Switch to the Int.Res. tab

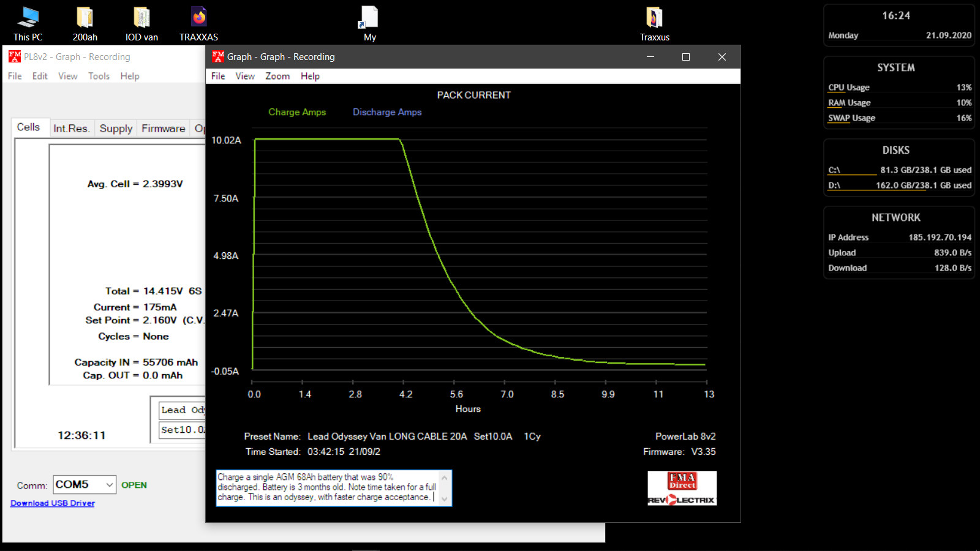click(72, 129)
